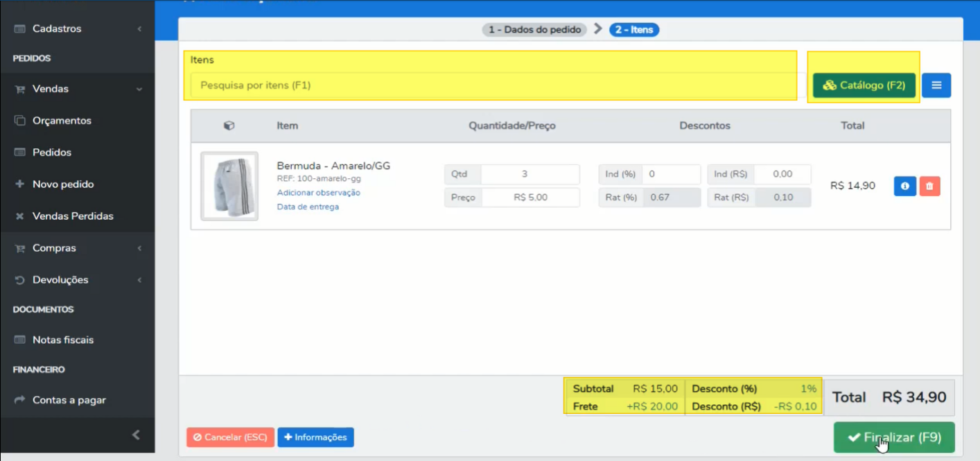
Task: Edit the Ind (R$) discount field
Action: [782, 174]
